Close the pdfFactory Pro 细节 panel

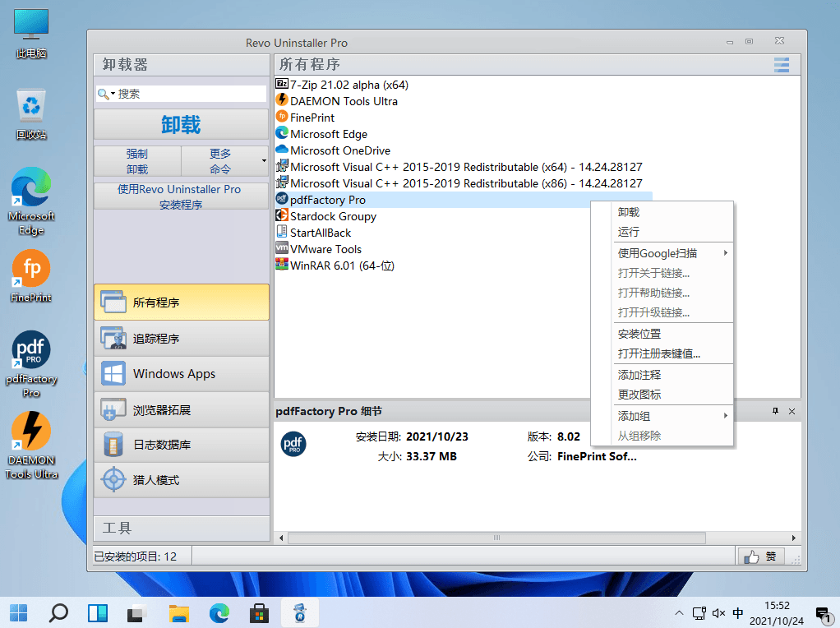(792, 411)
